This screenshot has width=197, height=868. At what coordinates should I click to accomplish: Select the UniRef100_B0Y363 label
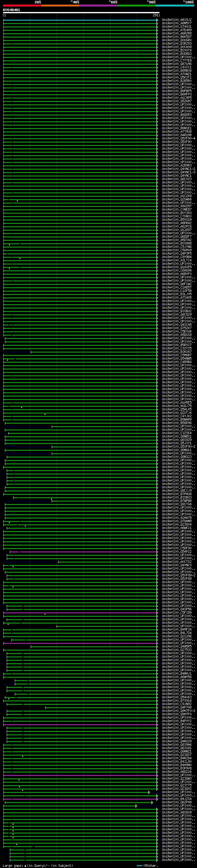177,213
